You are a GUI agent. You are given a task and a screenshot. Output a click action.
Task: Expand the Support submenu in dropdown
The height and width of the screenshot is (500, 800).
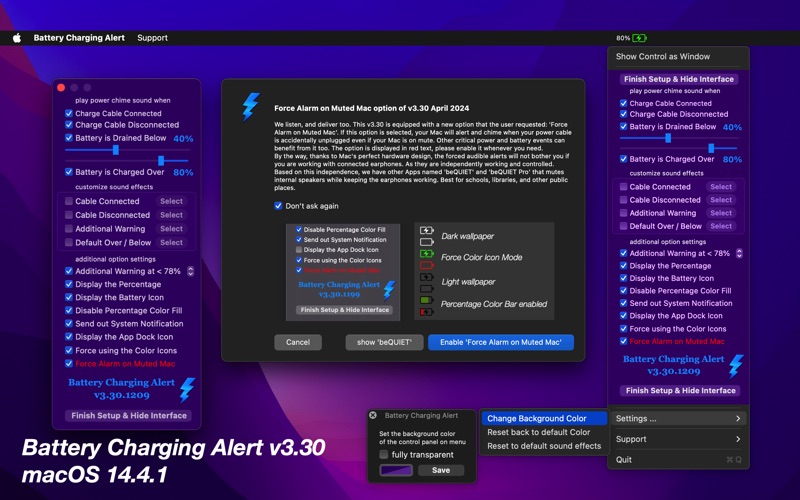click(678, 439)
